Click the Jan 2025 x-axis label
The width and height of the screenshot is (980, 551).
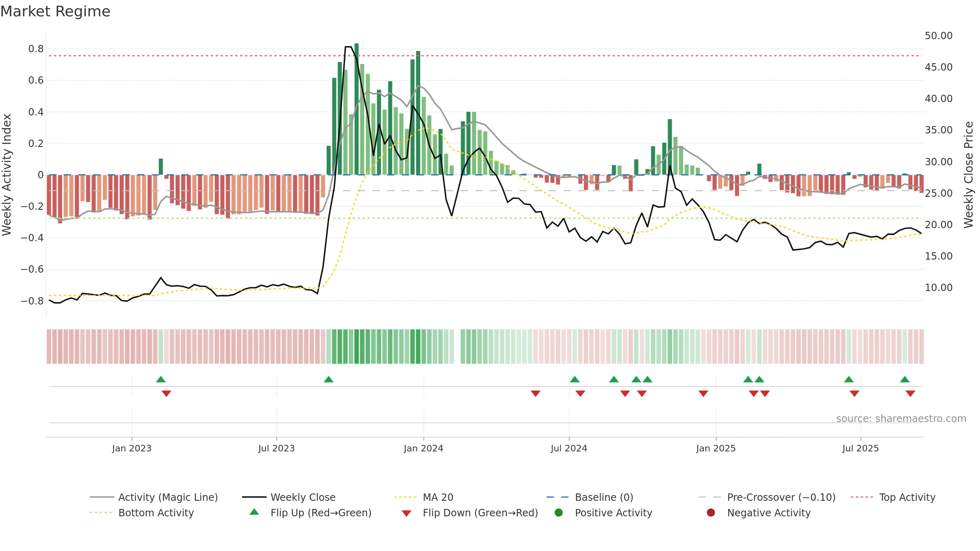(716, 448)
